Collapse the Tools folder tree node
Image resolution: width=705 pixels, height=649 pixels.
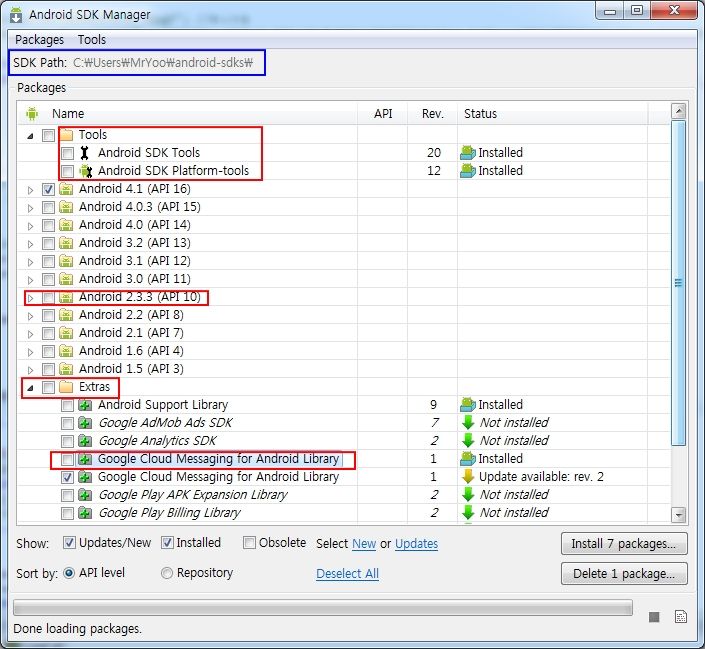click(x=30, y=136)
